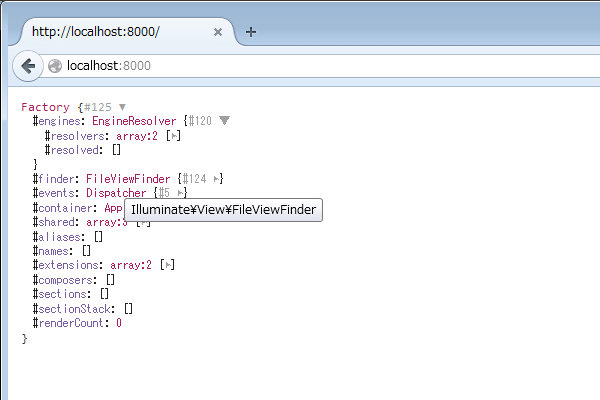
Task: Click the EngineResolver class name
Action: click(x=134, y=121)
